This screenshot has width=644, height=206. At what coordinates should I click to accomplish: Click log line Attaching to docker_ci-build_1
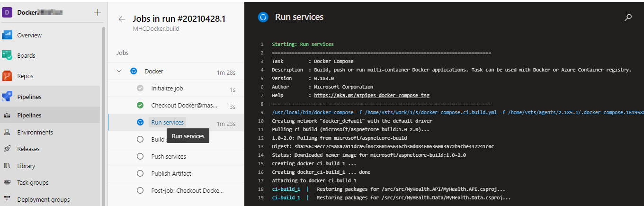coord(314,180)
